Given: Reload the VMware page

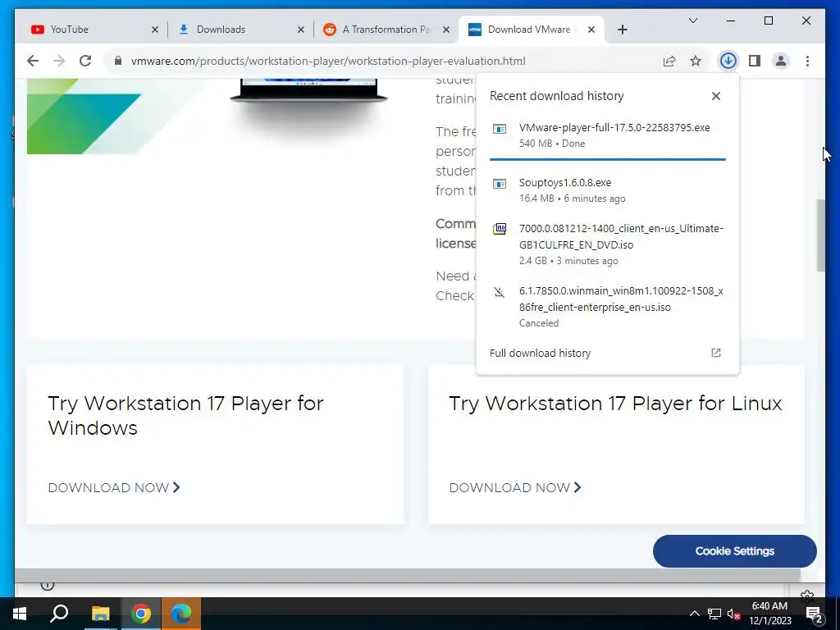Looking at the screenshot, I should tap(85, 61).
